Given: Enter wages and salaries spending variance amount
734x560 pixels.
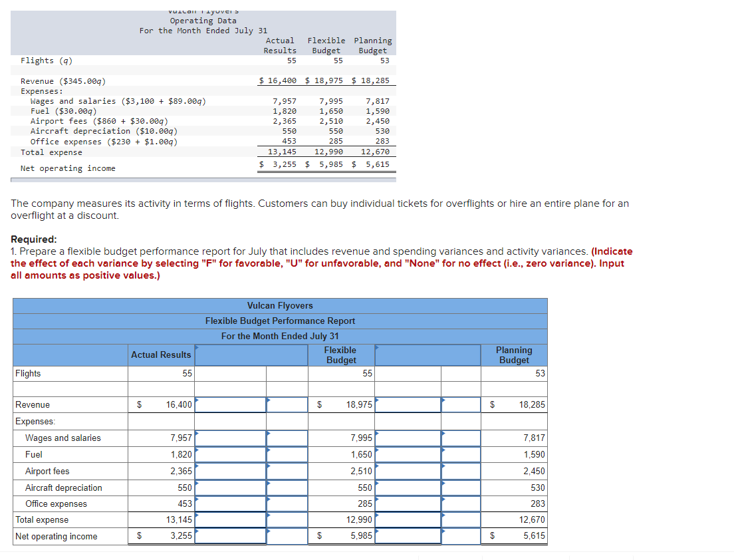Looking at the screenshot, I should 231,438.
